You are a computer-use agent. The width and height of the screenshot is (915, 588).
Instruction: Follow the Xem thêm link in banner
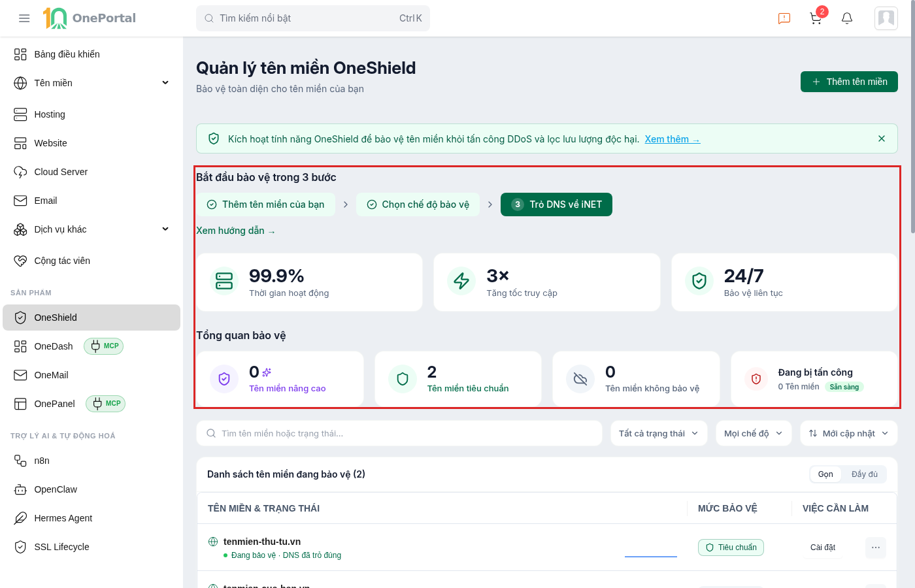(x=673, y=139)
